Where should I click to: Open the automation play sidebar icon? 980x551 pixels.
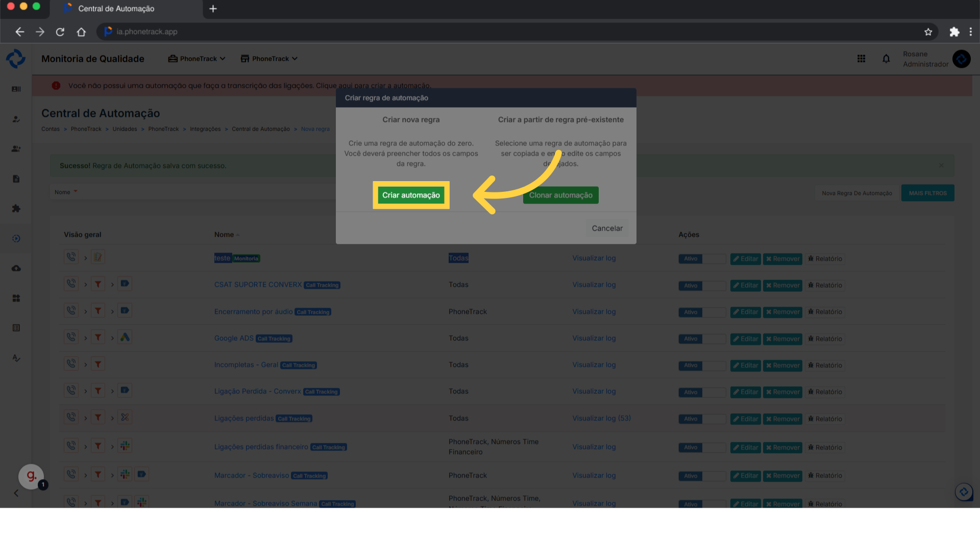click(x=16, y=238)
